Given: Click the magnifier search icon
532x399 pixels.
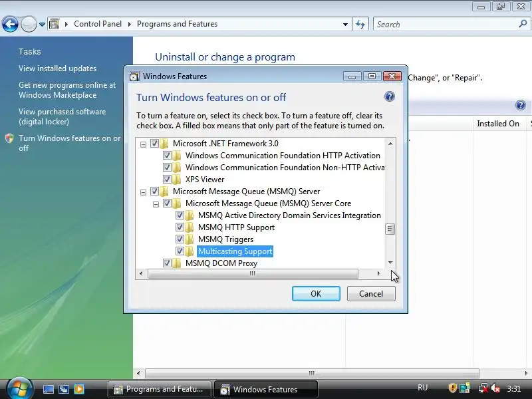Looking at the screenshot, I should (523, 24).
